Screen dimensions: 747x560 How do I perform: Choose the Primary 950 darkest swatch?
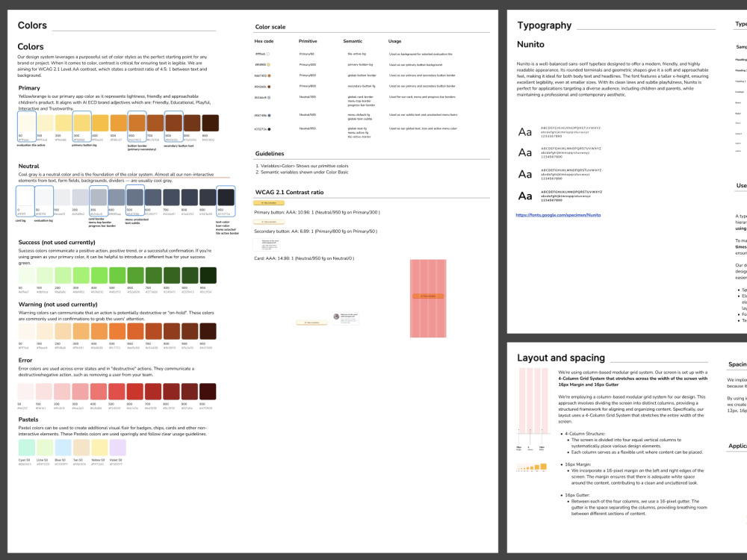[211, 123]
